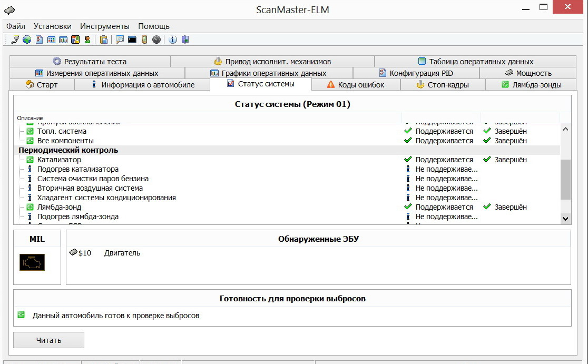Open the Установки menu
This screenshot has height=364, width=588.
52,26
